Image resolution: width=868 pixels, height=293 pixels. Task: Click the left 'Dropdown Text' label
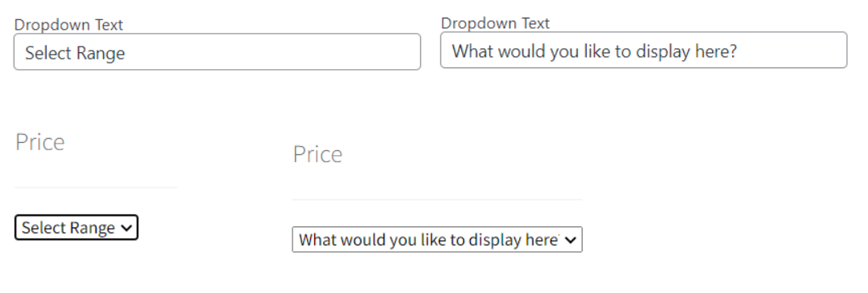[68, 25]
